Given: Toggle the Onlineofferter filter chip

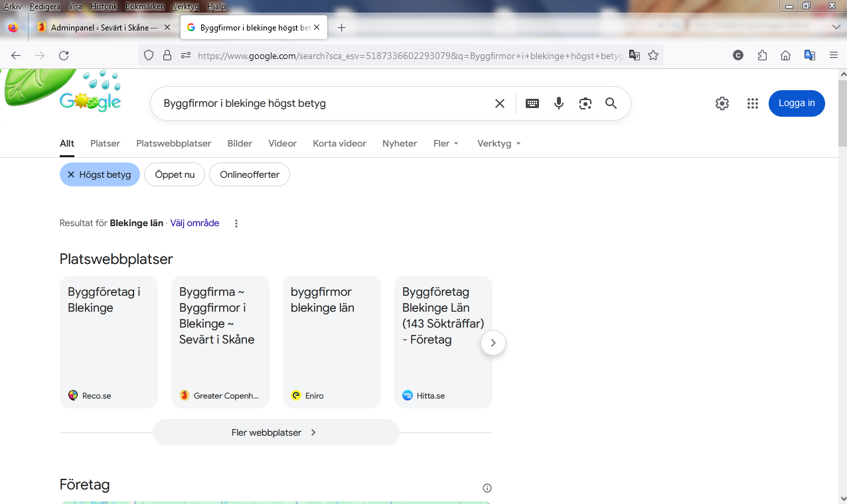Looking at the screenshot, I should coord(250,174).
